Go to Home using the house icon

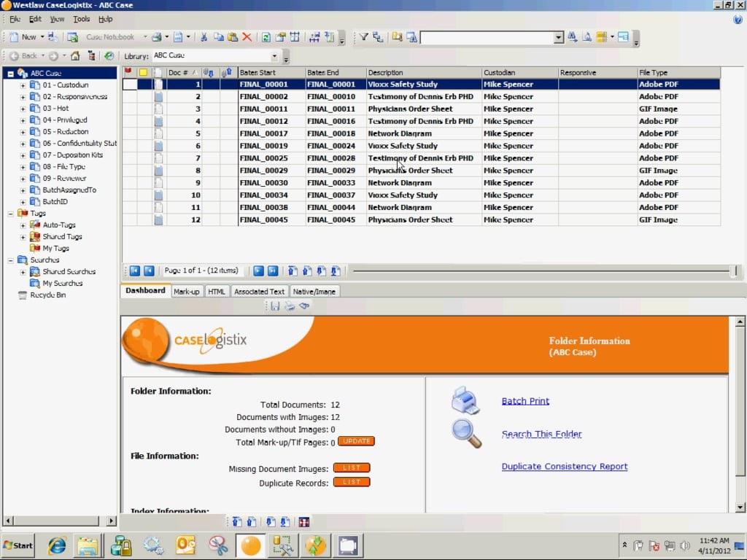pos(75,56)
